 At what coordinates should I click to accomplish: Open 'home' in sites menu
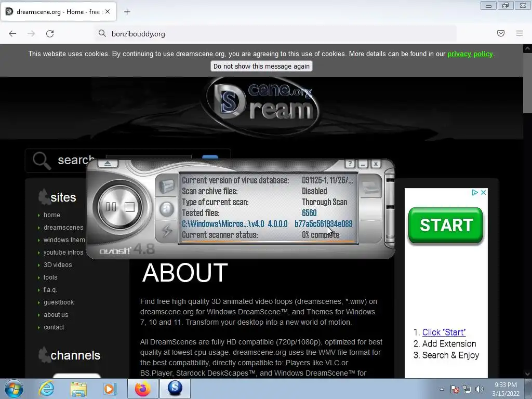click(51, 215)
